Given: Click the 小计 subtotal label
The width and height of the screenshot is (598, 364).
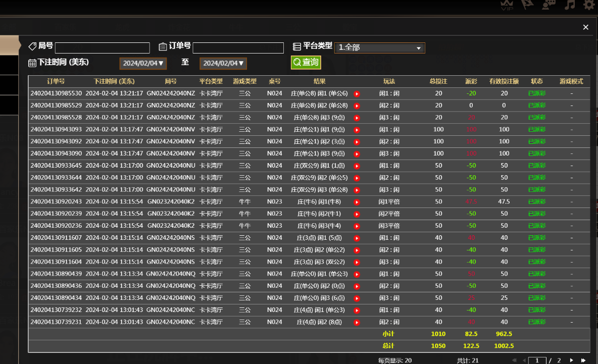Looking at the screenshot, I should pos(388,334).
